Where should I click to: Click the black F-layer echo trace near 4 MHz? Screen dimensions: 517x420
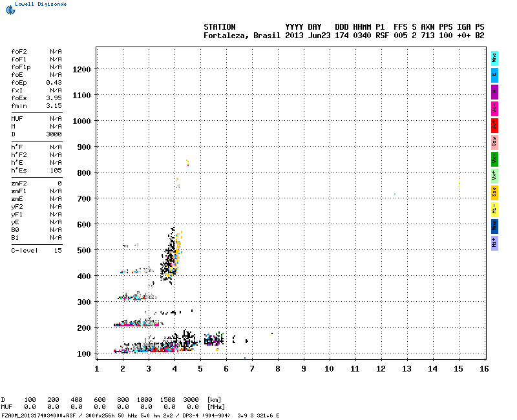[x=170, y=255]
